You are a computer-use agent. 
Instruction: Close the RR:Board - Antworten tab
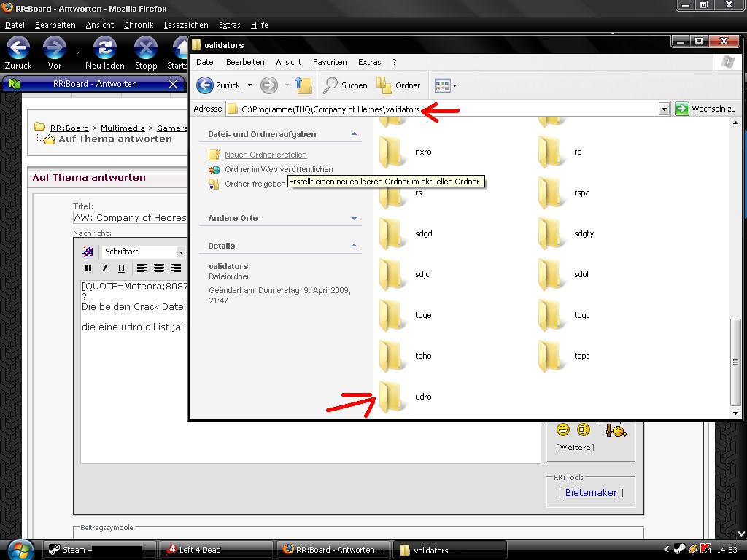(x=173, y=85)
